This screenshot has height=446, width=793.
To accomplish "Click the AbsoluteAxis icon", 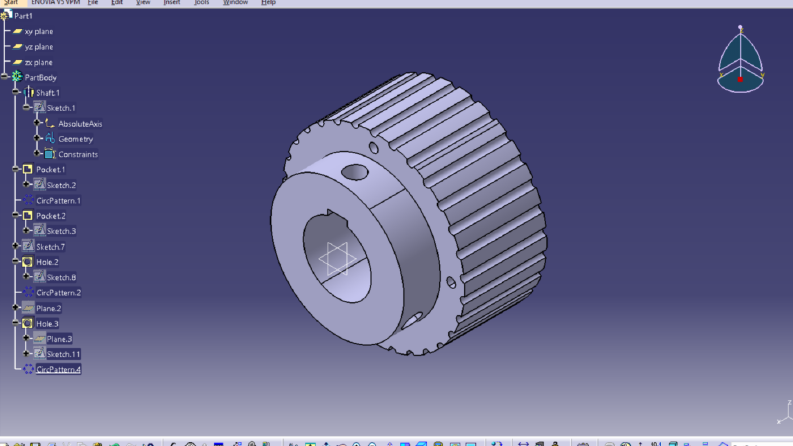I will click(50, 123).
